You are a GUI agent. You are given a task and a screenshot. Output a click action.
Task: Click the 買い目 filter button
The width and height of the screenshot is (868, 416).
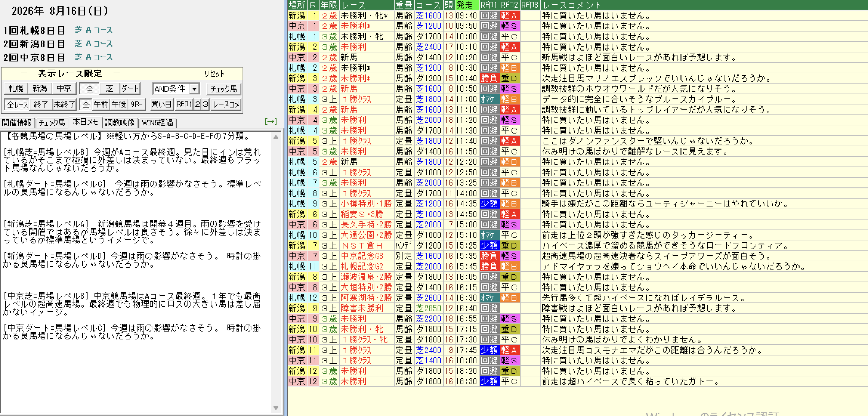[x=161, y=104]
